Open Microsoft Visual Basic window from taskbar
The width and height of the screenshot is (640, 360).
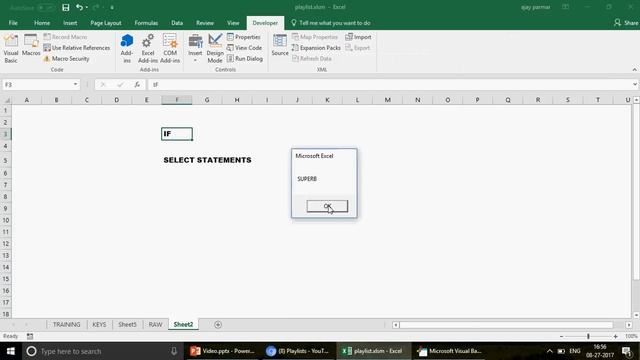[x=450, y=351]
